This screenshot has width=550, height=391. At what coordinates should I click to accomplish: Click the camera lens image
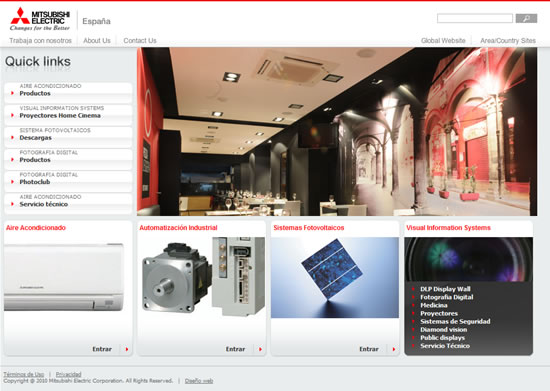469,259
